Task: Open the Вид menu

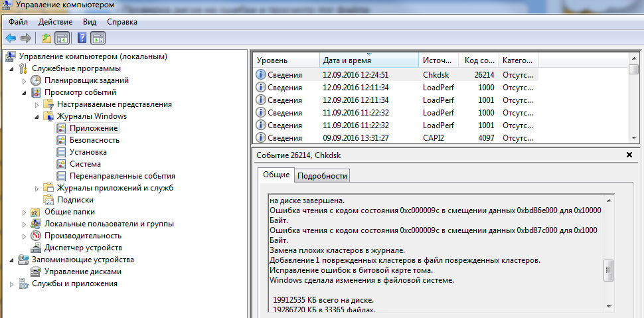Action: tap(90, 22)
